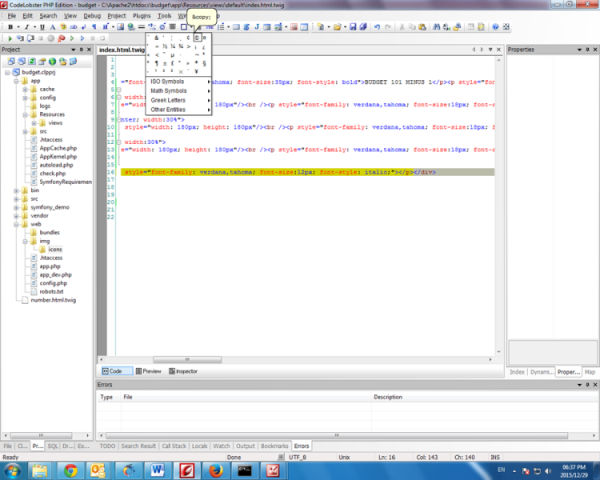Open Microsoft Word from the taskbar

coord(158,469)
